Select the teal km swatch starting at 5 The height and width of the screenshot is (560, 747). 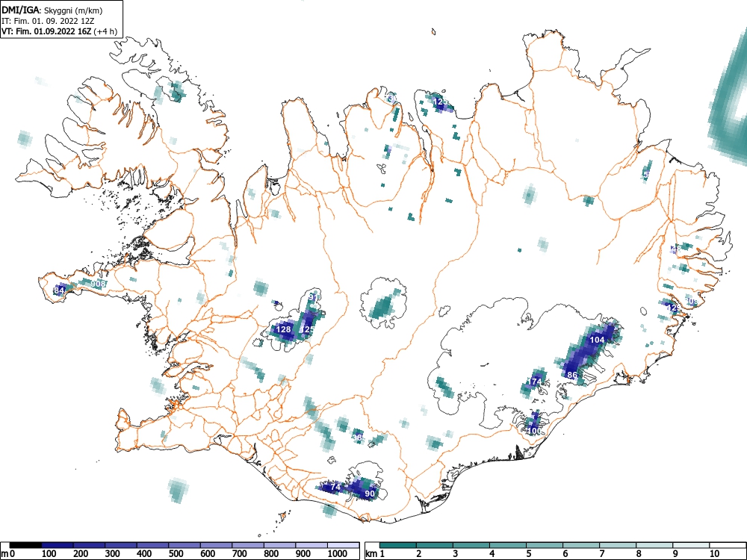click(545, 545)
